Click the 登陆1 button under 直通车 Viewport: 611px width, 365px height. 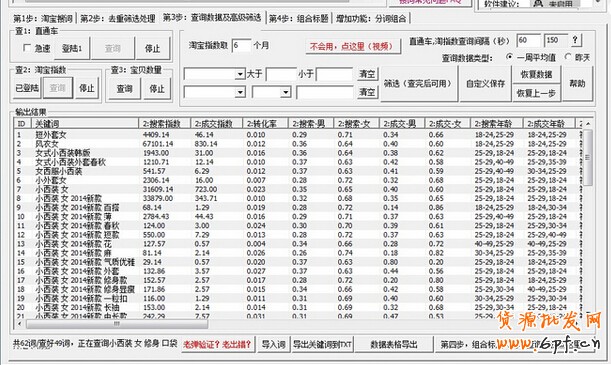72,48
